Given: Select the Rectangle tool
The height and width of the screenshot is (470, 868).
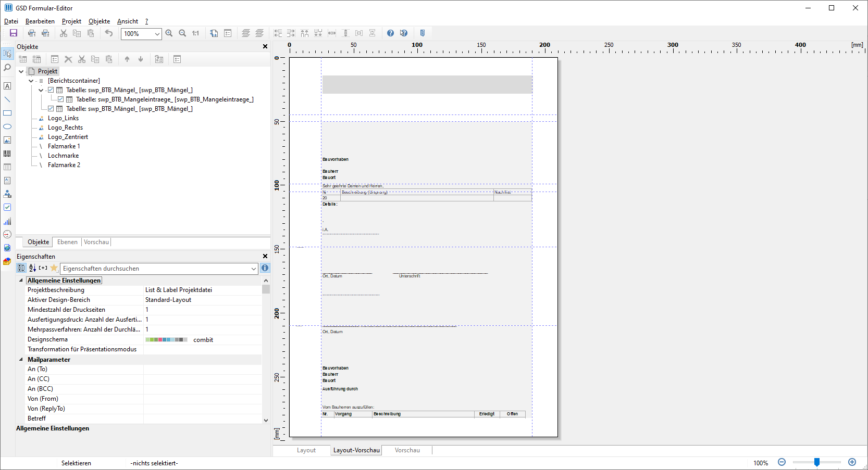Looking at the screenshot, I should [7, 113].
